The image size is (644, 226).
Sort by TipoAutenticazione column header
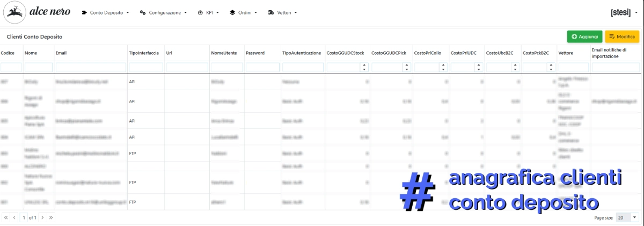click(302, 53)
